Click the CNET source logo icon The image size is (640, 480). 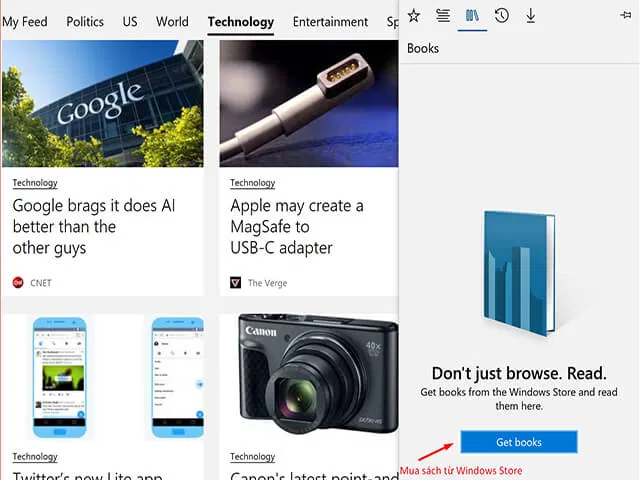tap(18, 282)
